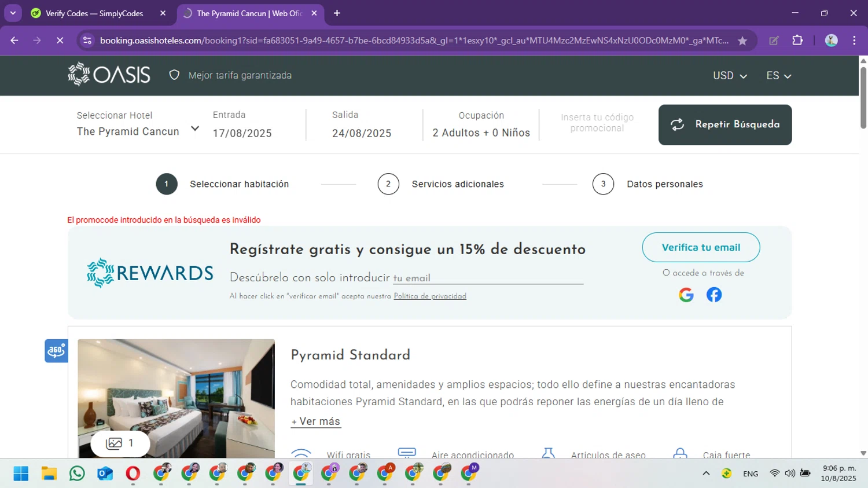Select step 1 Seleccionar habitación
Viewport: 868px width, 488px height.
pyautogui.click(x=222, y=184)
